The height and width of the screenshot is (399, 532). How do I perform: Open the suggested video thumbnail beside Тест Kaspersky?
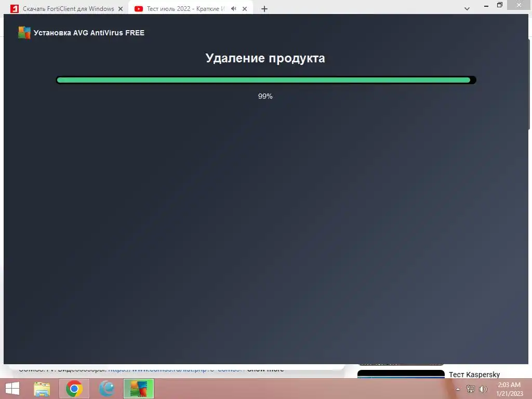(x=401, y=374)
